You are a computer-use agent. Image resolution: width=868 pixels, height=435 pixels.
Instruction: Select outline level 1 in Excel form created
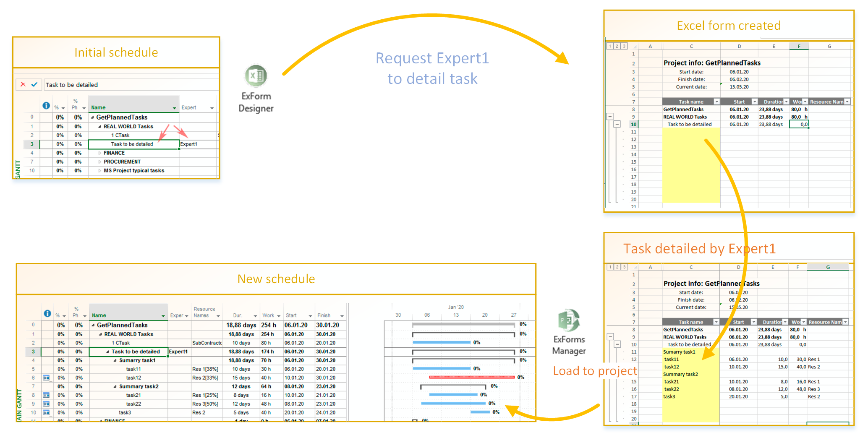coord(610,46)
